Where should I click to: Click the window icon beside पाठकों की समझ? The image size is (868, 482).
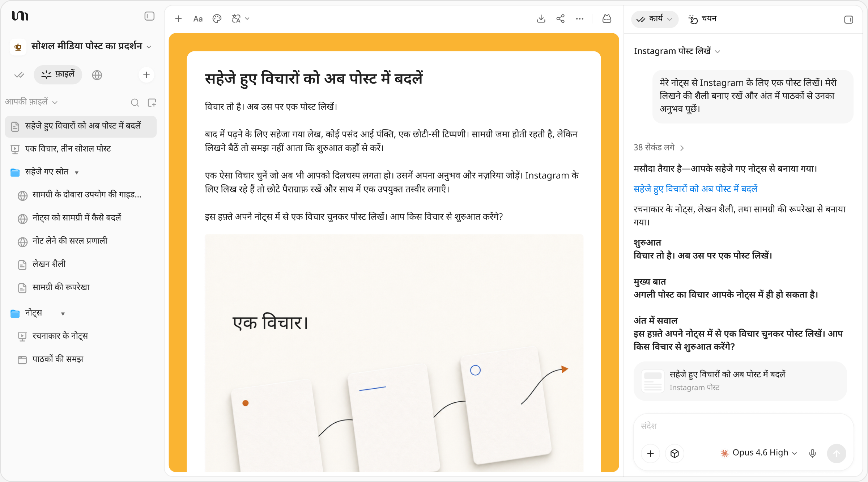[22, 360]
